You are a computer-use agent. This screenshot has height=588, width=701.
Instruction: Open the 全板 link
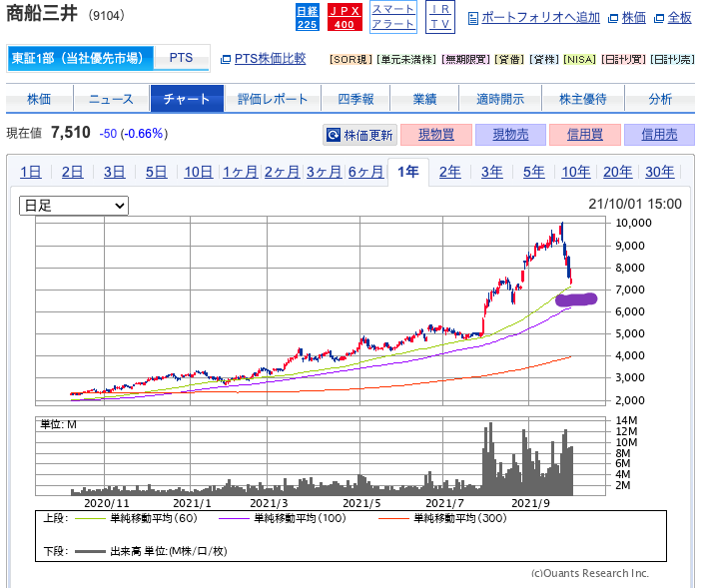coord(680,17)
